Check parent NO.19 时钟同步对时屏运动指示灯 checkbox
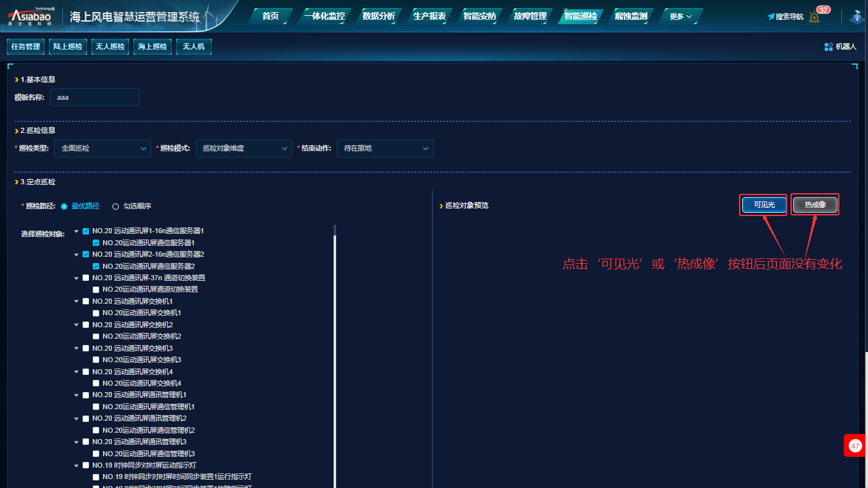The image size is (868, 488). 86,465
